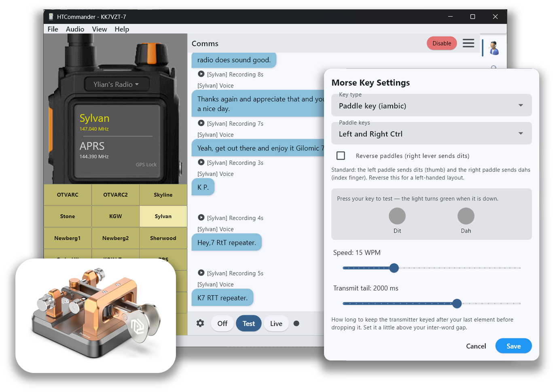Screen dimensions: 555x392
Task: Select the Newberg2 channel button
Action: click(x=115, y=238)
